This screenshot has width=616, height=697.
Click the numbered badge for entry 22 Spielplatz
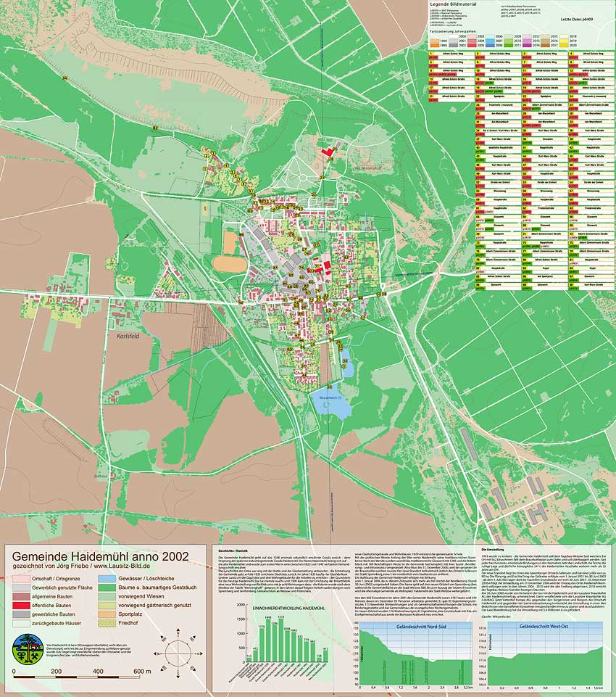[478, 96]
